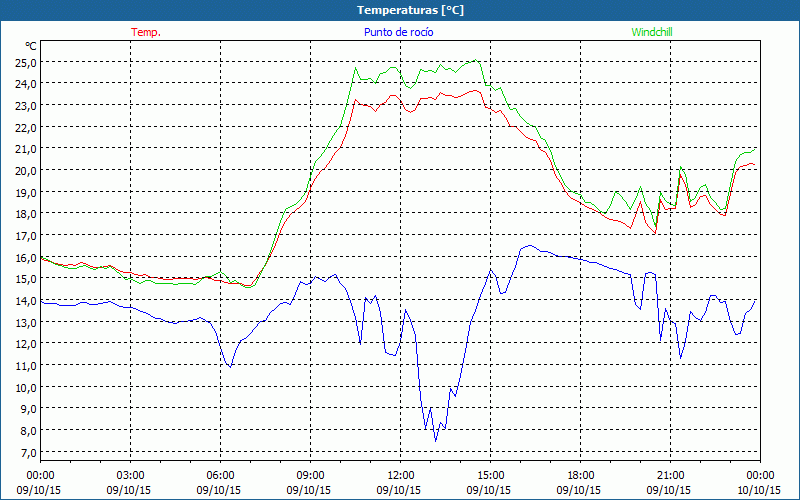Click the '15:00' time axis label
The height and width of the screenshot is (500, 800).
(x=491, y=476)
